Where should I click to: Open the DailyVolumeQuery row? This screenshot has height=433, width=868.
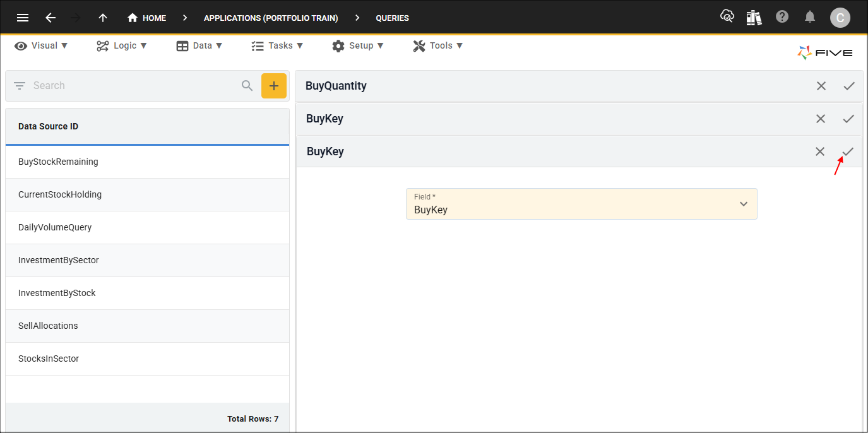click(x=147, y=227)
